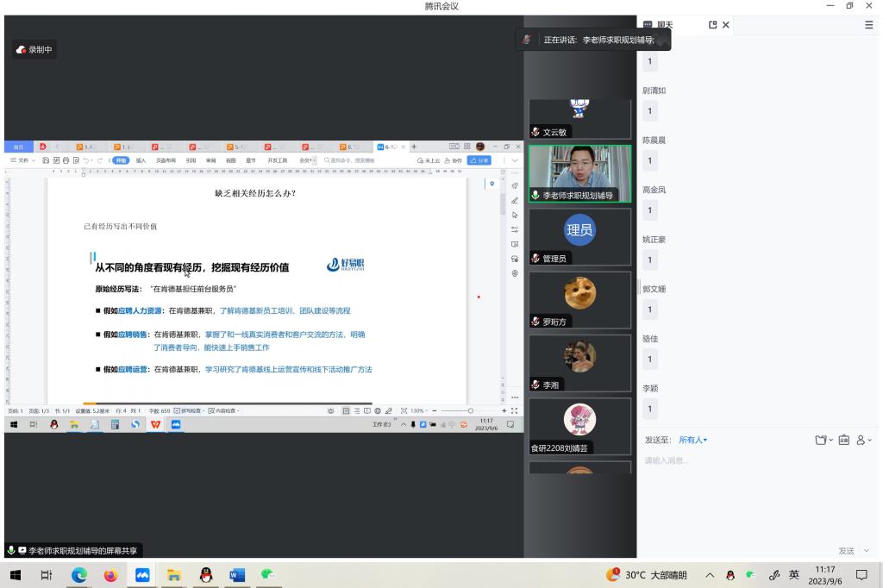Pop out the chat panel window

coord(713,25)
